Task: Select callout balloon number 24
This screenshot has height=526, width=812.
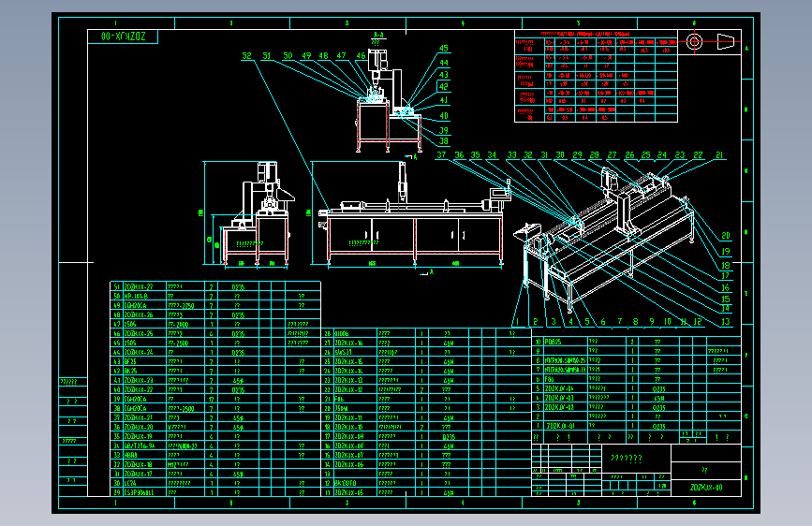Action: pyautogui.click(x=662, y=154)
